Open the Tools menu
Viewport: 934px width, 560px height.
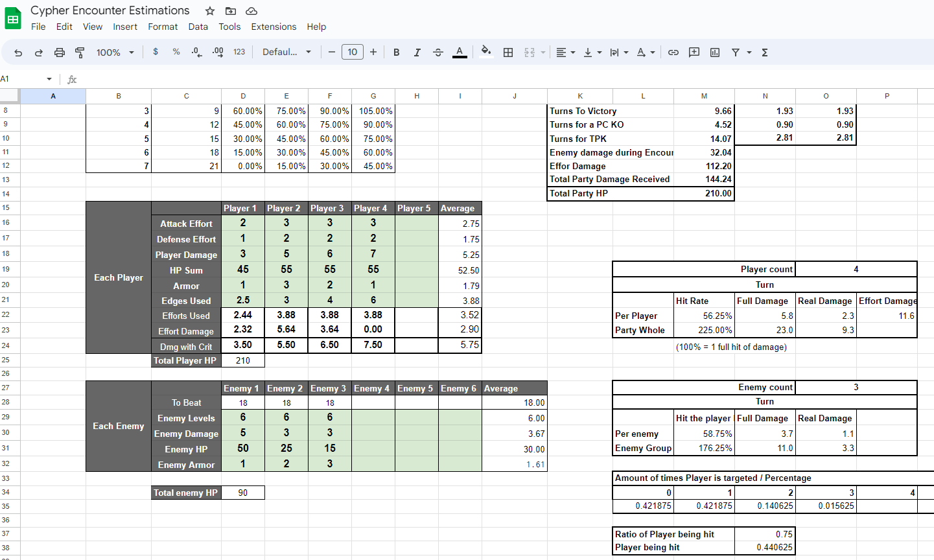point(229,27)
